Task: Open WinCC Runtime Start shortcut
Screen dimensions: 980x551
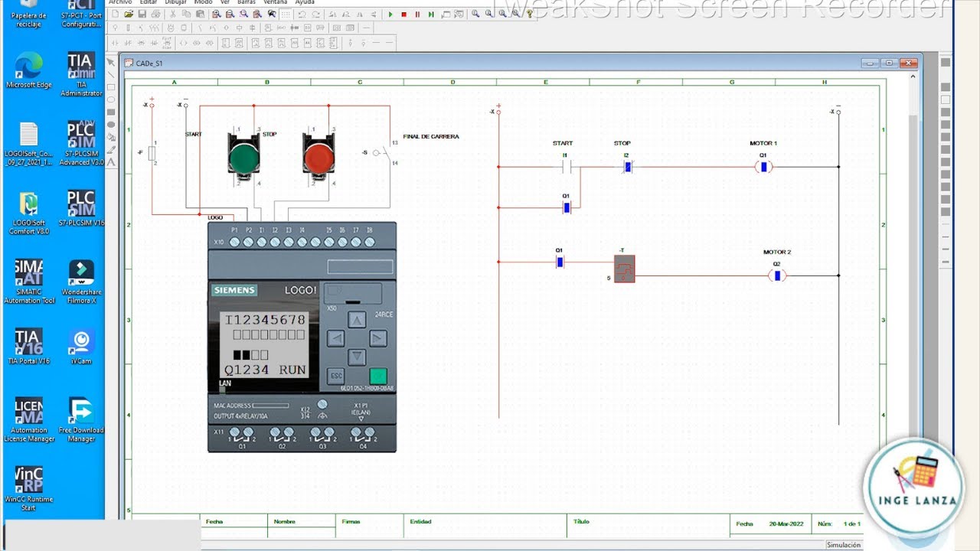Action: 28,489
